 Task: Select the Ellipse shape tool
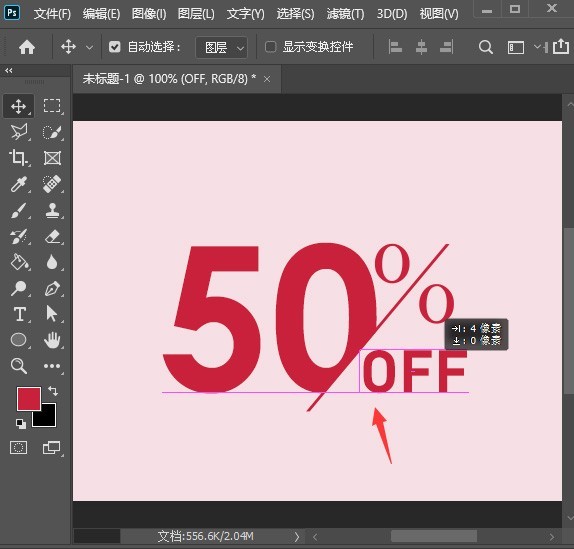click(18, 340)
